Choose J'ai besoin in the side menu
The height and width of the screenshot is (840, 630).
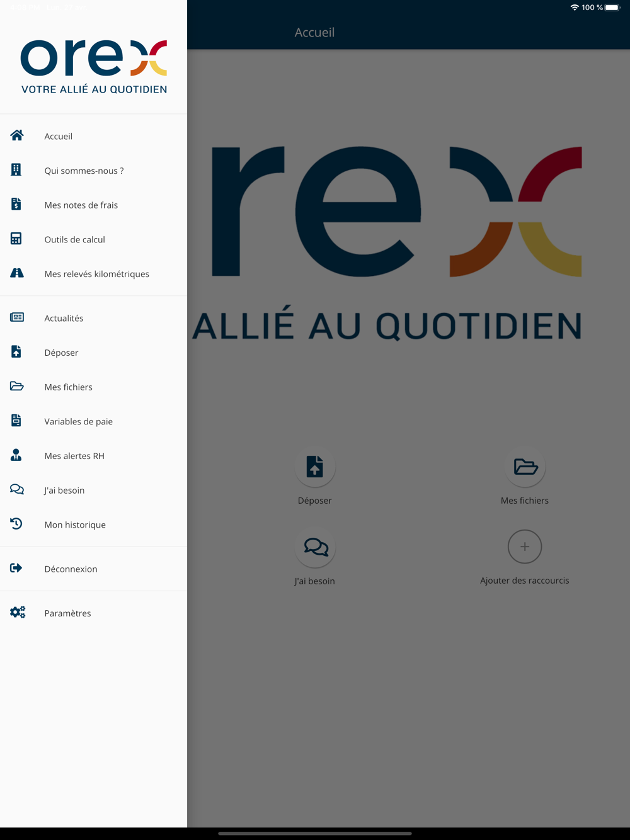(93, 490)
